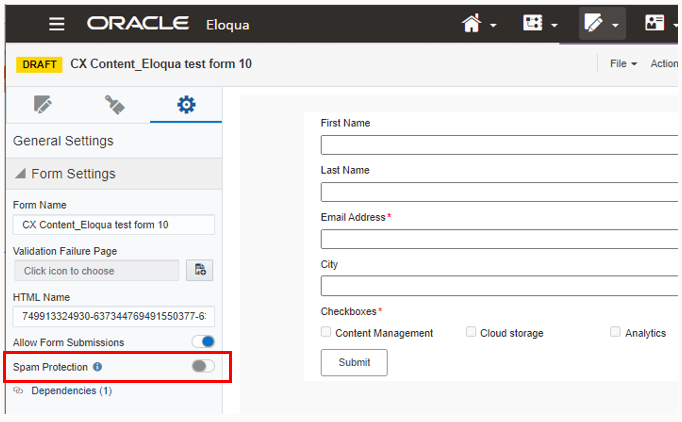682x422 pixels.
Task: Disable Allow Form Submissions toggle
Action: 203,342
